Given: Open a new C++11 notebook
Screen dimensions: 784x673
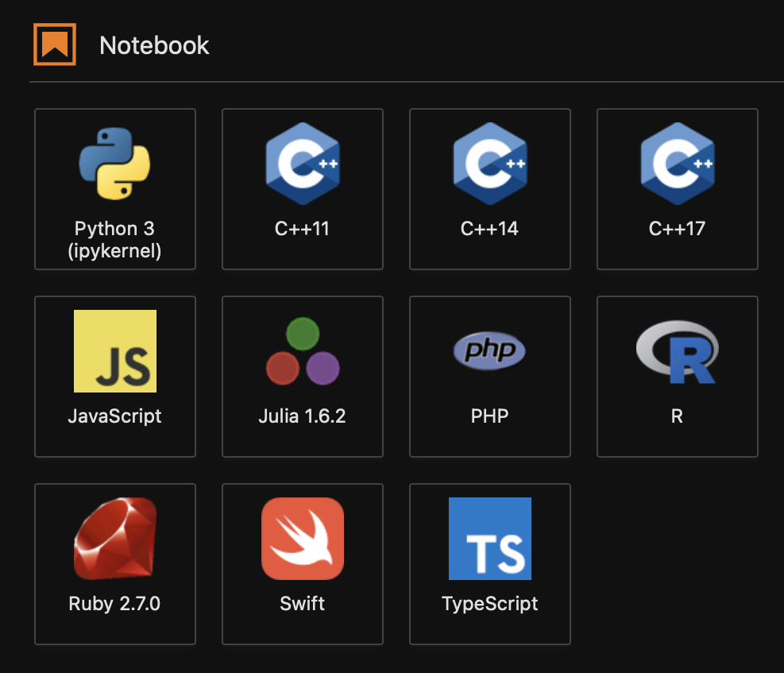Looking at the screenshot, I should pos(303,189).
